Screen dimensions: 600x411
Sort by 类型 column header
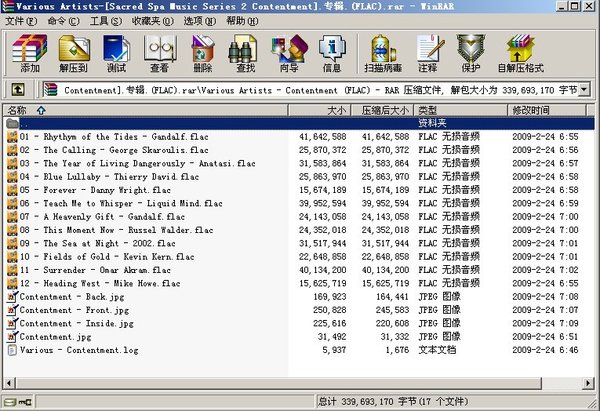pos(461,111)
